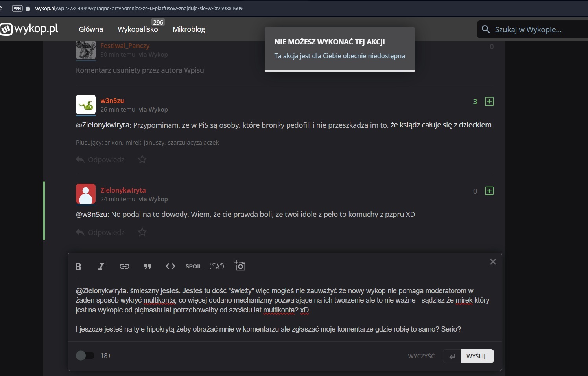The height and width of the screenshot is (376, 588).
Task: Reply to w3n5zu's comment via Odpowiedz
Action: click(100, 160)
